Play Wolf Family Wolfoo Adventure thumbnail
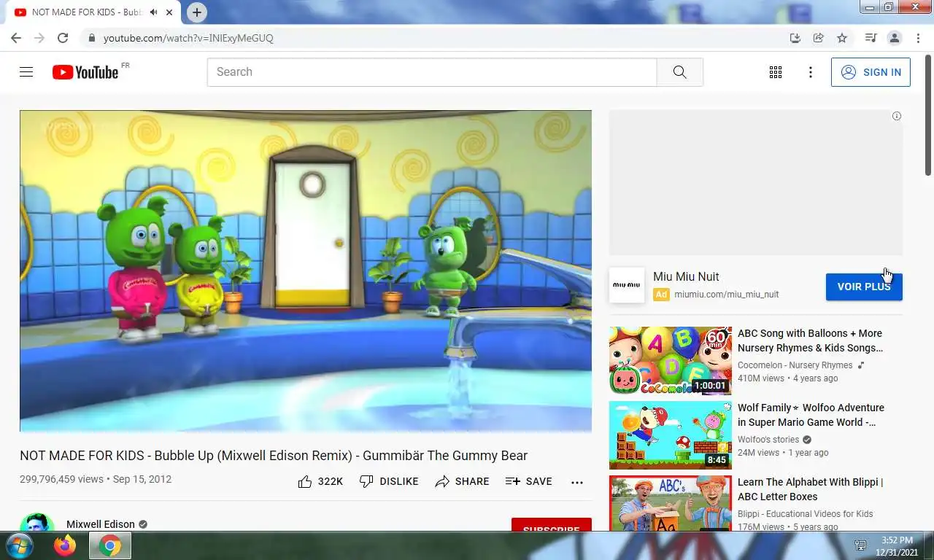This screenshot has width=934, height=560. (x=671, y=435)
